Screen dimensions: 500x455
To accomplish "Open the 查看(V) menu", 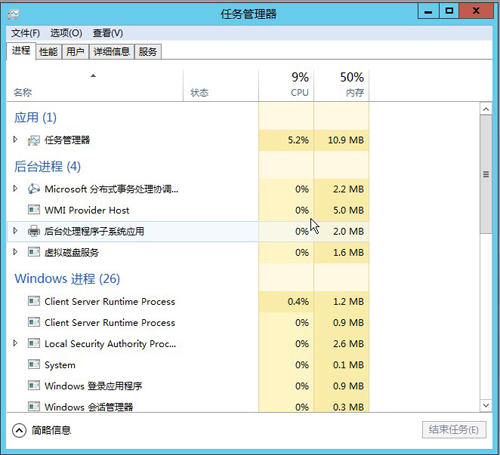I will tap(108, 33).
